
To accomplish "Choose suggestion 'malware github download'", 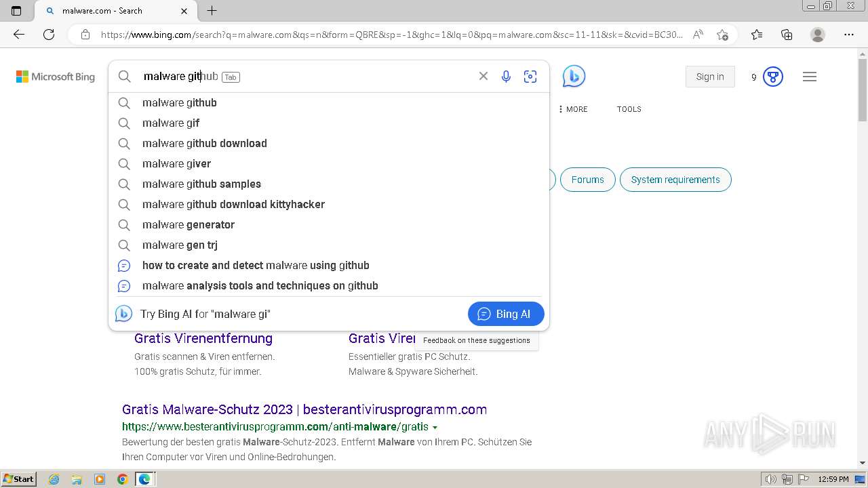I will (x=329, y=144).
